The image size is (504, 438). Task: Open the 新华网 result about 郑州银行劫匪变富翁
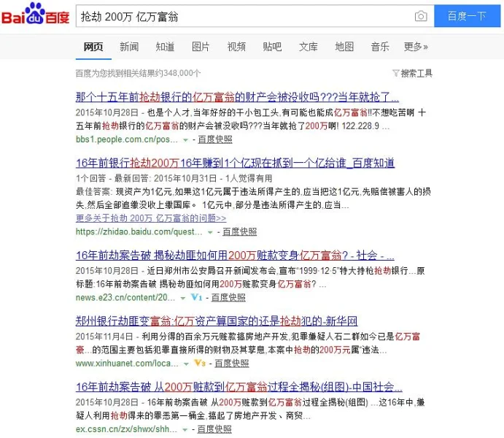coord(216,321)
